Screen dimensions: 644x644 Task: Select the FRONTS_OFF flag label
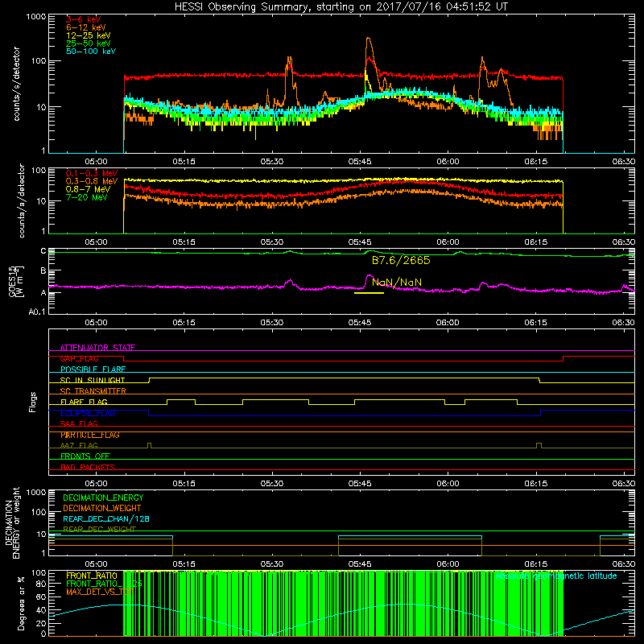[x=85, y=456]
